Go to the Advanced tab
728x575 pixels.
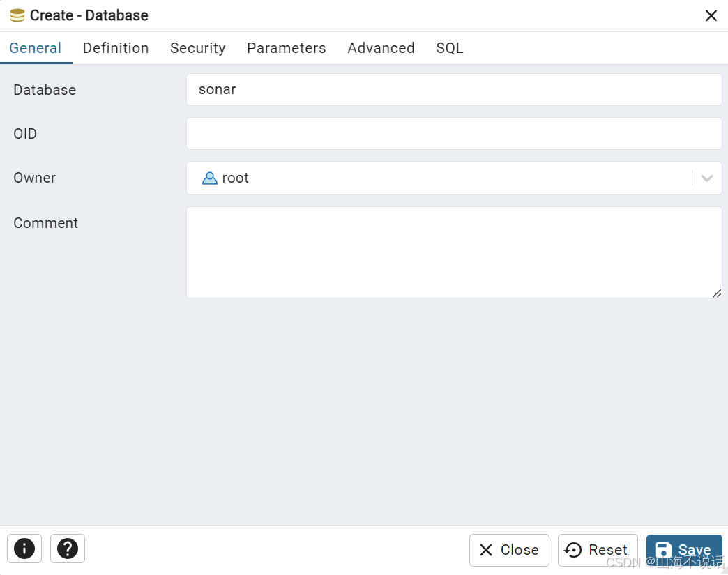(381, 47)
